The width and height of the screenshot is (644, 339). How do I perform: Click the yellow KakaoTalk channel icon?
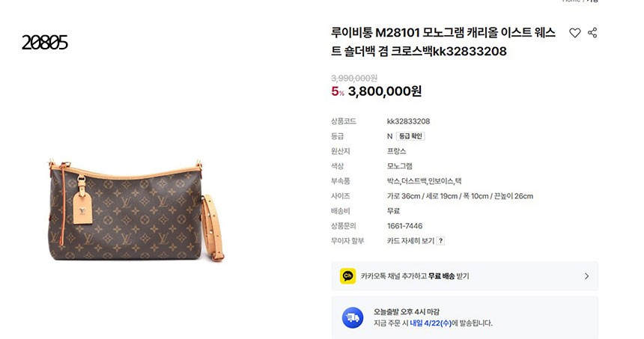click(x=348, y=276)
